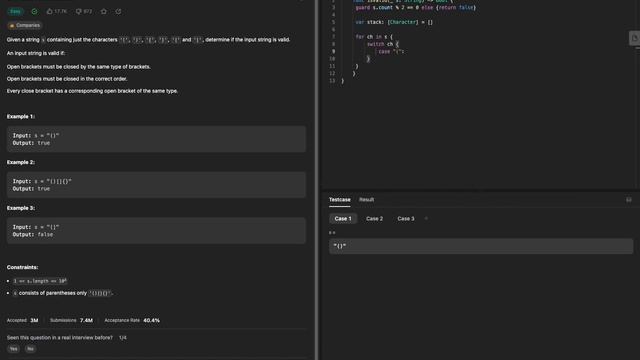
Task: Click the vertical divider between panels
Action: 317,180
